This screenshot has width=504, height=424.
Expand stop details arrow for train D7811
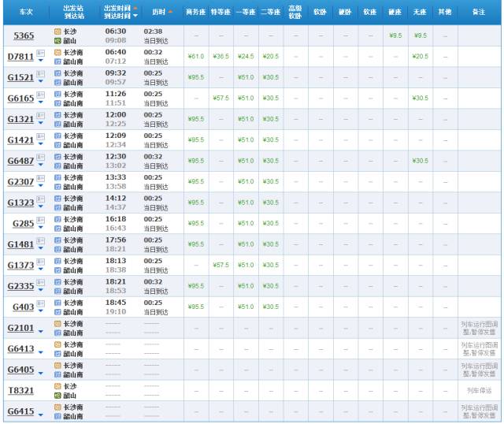40,61
